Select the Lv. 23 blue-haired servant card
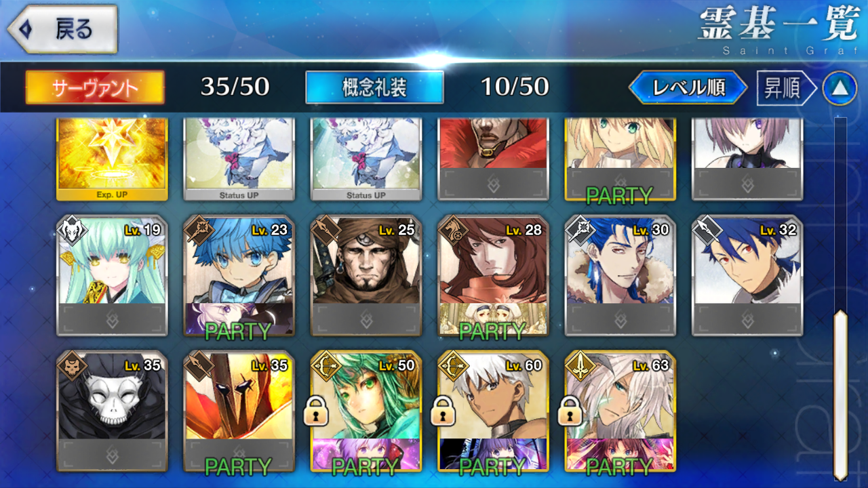Viewport: 868px width, 488px height. pos(239,275)
